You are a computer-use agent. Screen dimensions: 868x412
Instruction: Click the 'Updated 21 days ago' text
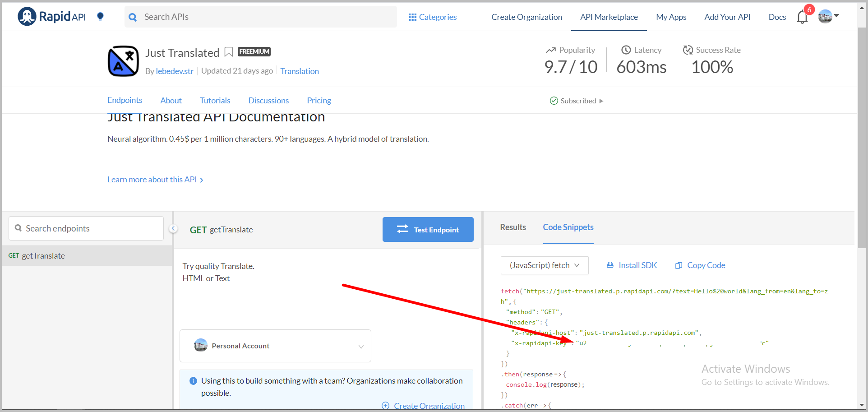[x=237, y=71]
